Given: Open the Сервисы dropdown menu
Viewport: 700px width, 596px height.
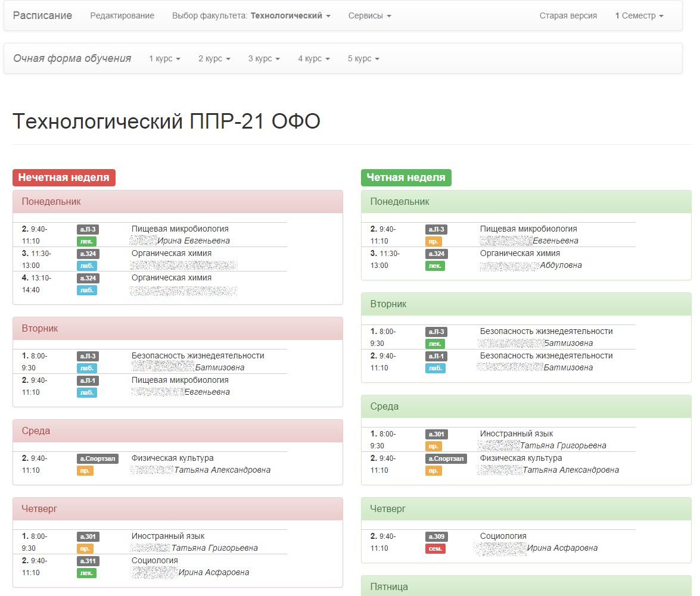Looking at the screenshot, I should click(369, 15).
